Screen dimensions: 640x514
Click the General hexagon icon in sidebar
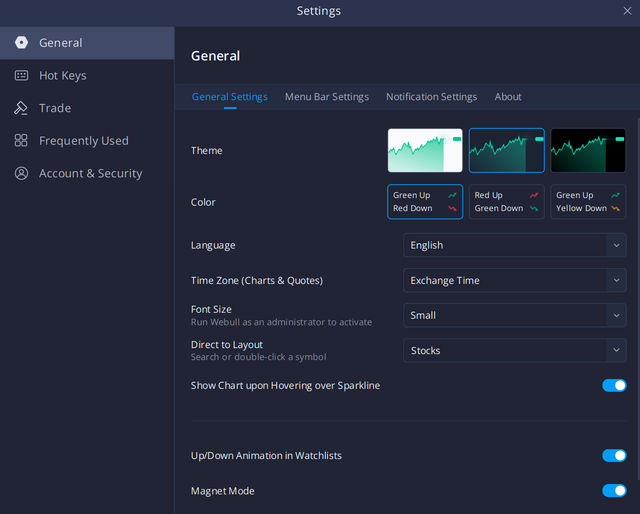21,42
